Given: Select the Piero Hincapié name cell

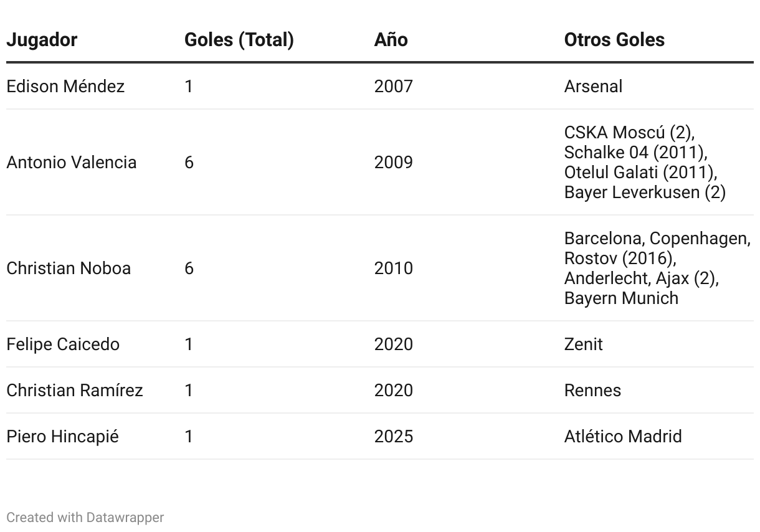Looking at the screenshot, I should pyautogui.click(x=62, y=436).
